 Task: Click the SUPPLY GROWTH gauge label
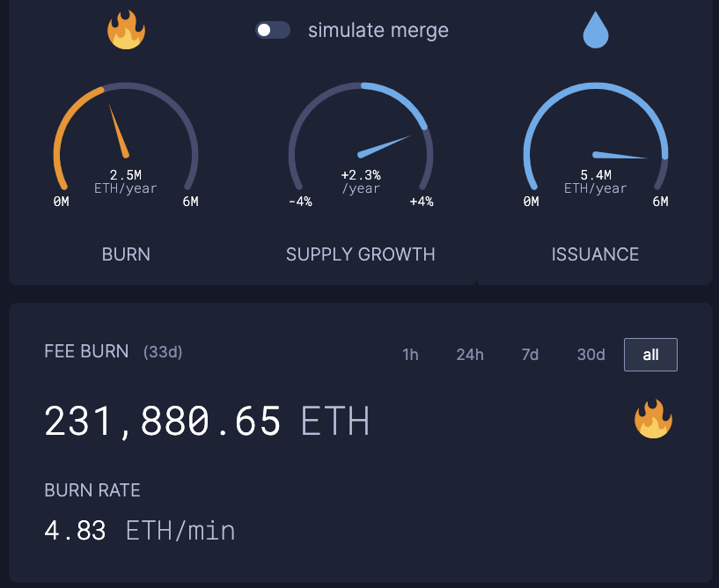[x=361, y=254]
